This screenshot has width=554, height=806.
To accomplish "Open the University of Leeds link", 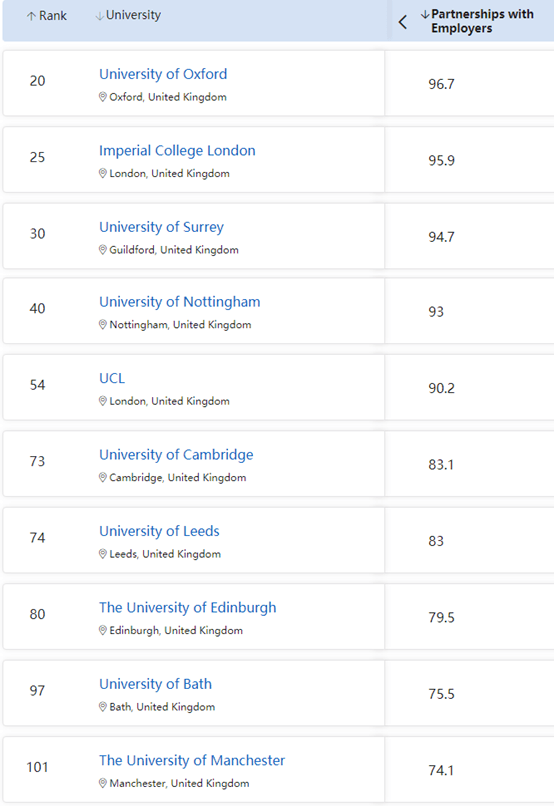I will click(159, 531).
